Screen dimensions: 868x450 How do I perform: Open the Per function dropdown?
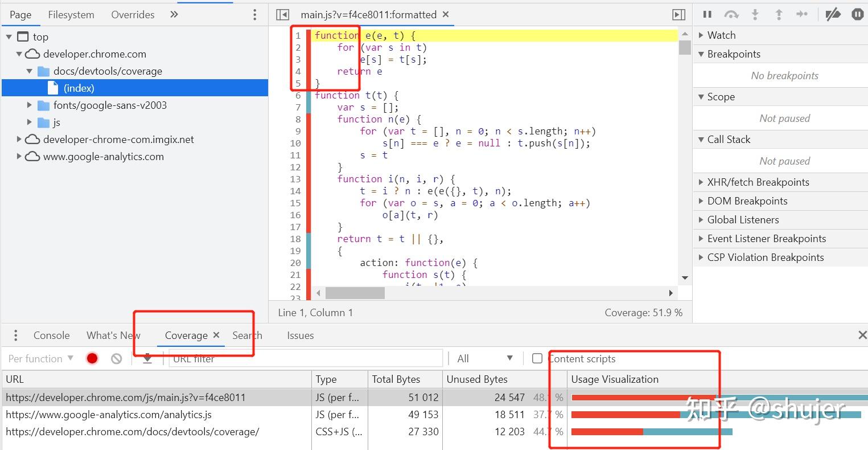[41, 358]
